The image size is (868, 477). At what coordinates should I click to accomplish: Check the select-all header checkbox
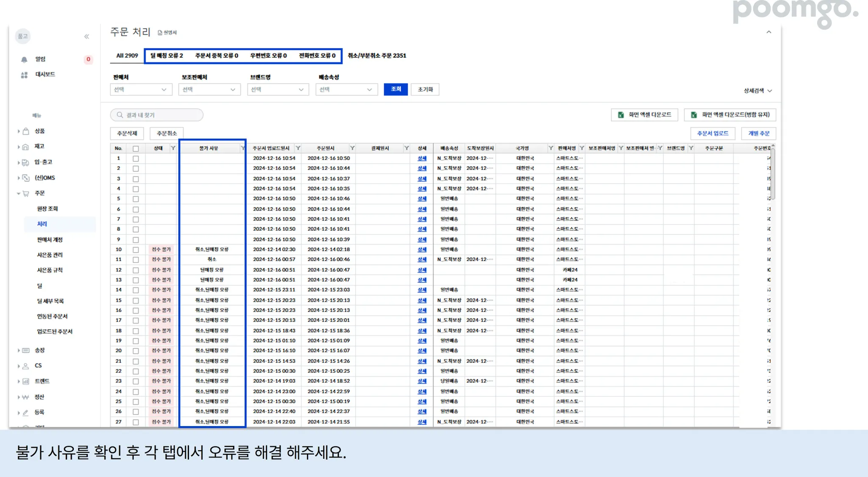coord(136,148)
